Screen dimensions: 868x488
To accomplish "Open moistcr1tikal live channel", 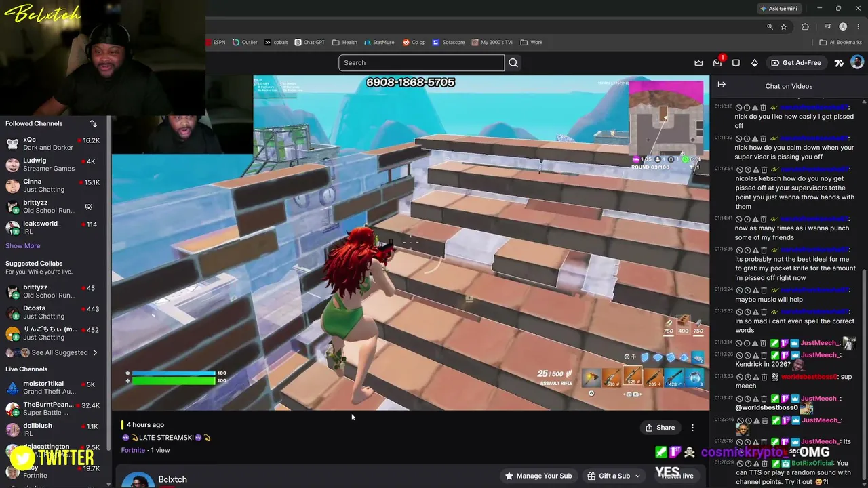I will [53, 388].
